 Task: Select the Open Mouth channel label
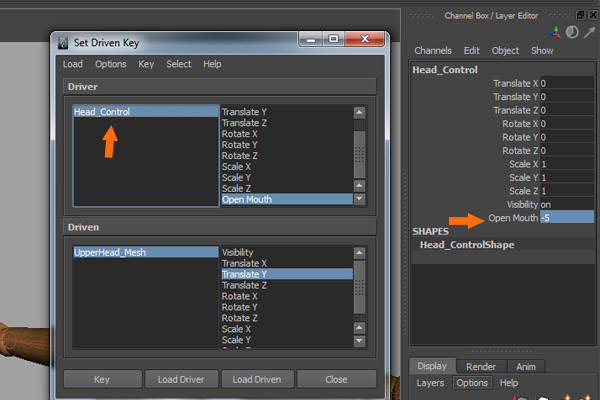click(x=513, y=218)
